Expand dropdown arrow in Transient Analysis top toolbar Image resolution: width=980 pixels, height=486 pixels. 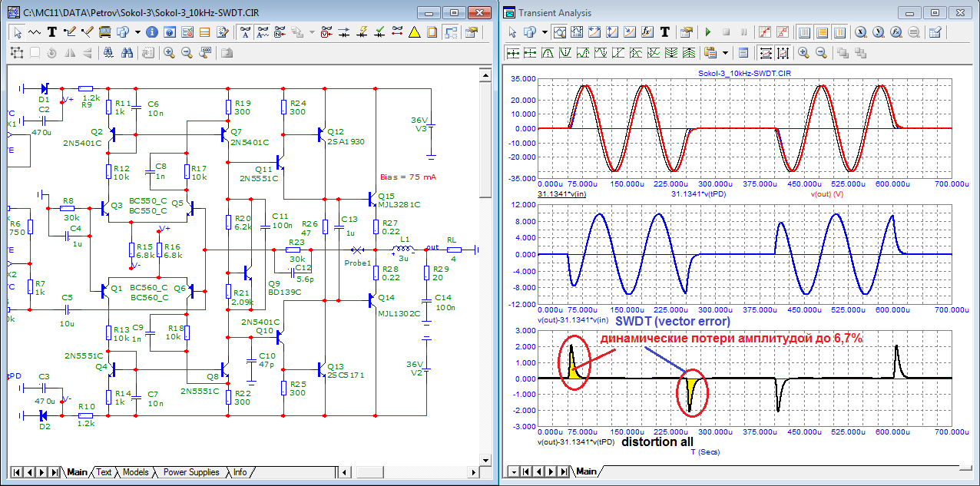coord(545,32)
